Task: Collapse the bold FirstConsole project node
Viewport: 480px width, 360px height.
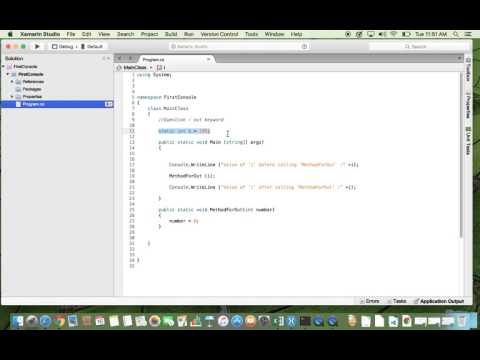Action: 8,74
